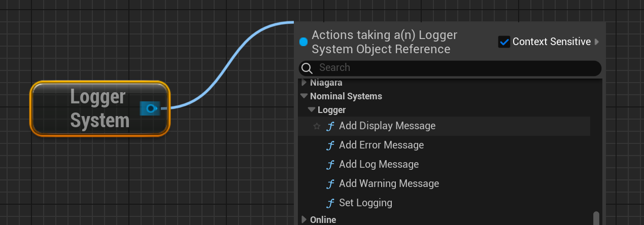Click the function icon for Add Display Message
644x225 pixels.
tap(330, 126)
